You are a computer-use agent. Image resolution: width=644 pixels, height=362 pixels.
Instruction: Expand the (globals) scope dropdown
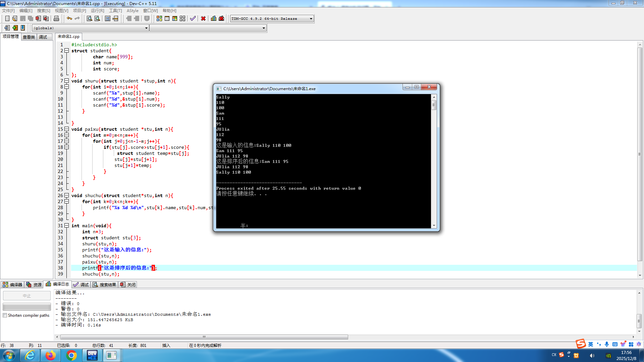(x=146, y=28)
